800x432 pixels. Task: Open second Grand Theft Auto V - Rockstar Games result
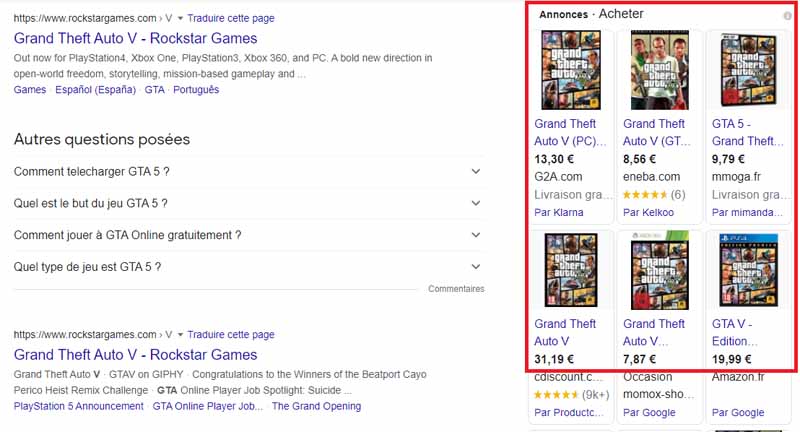135,354
